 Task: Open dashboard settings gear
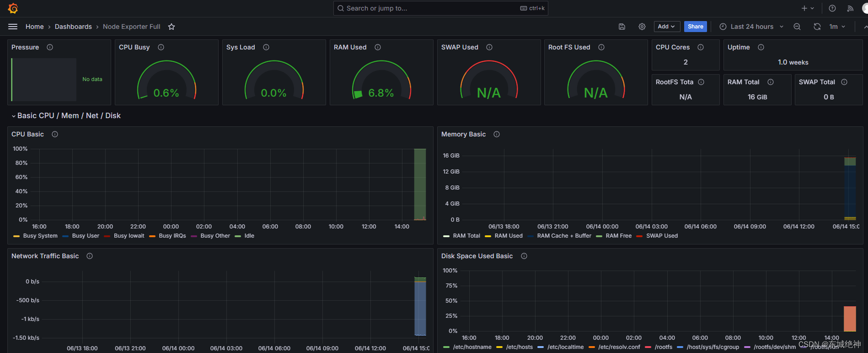[642, 27]
